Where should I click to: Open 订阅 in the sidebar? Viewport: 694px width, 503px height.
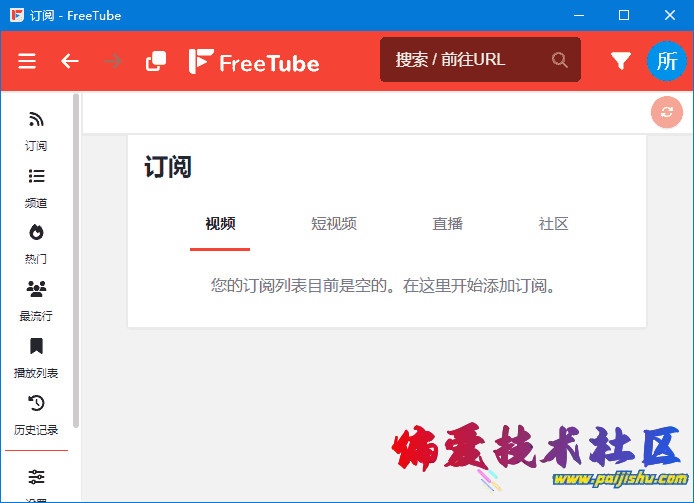coord(36,131)
